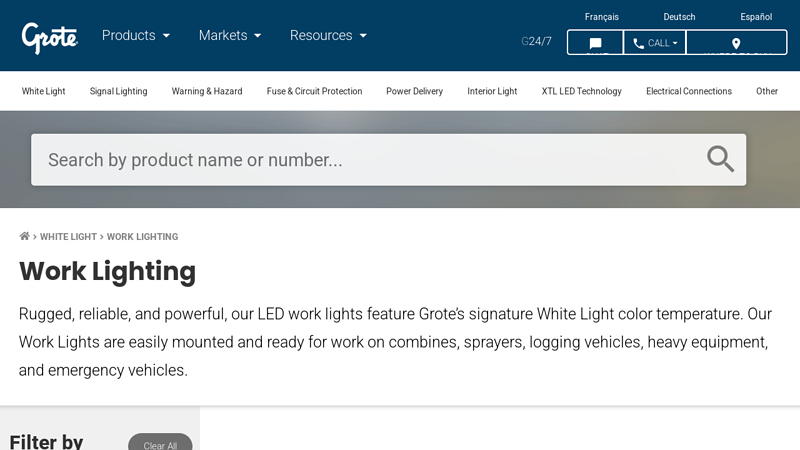Click the home icon in breadcrumb
Viewport: 800px width, 450px height.
(25, 237)
